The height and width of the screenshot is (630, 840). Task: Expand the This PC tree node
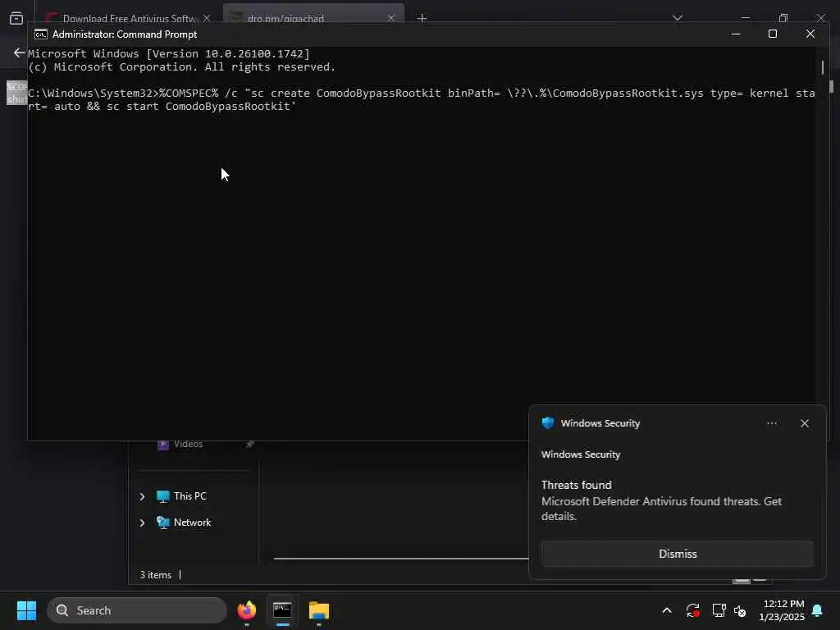coord(142,496)
